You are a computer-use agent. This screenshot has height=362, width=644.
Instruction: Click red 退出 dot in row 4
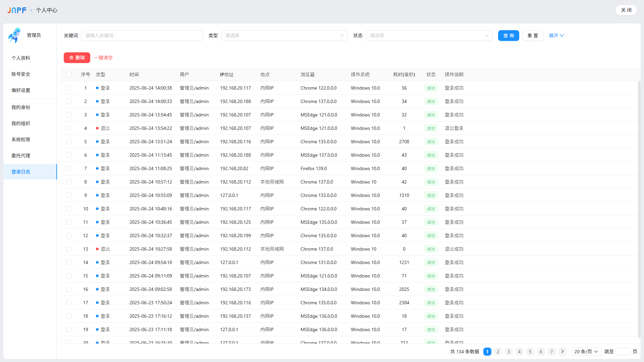point(97,128)
